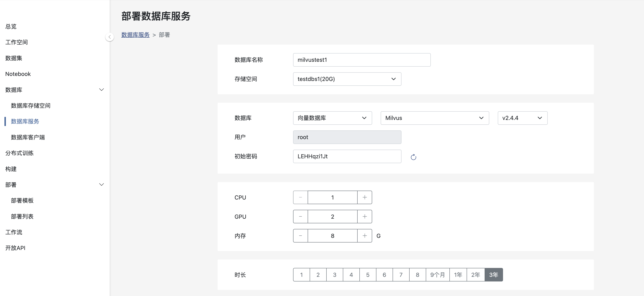The image size is (644, 296).
Task: Collapse the 数据库 sidebar section
Action: point(101,90)
